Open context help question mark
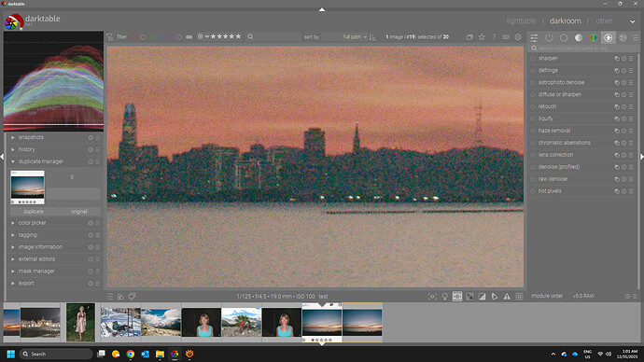Screen dimensions: 644x362 point(494,37)
